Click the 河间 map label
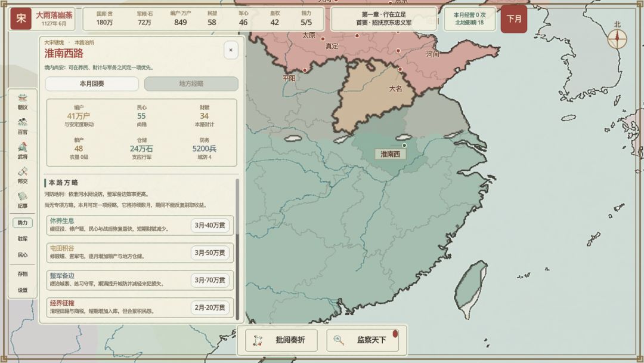The width and height of the screenshot is (644, 363). coord(432,54)
